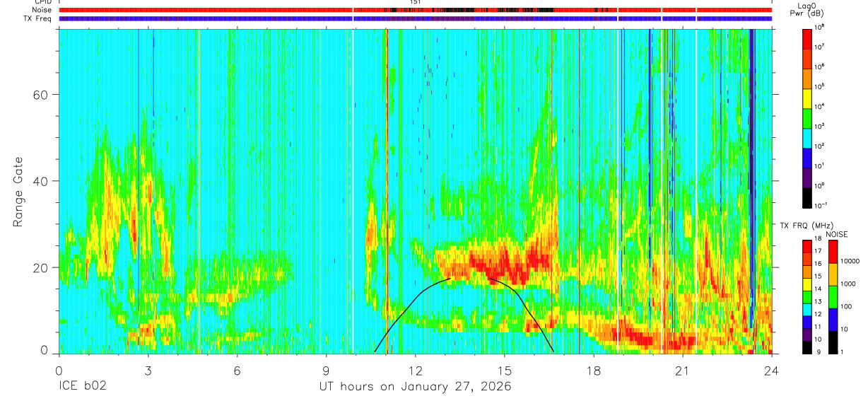Pick the cyan segment of TX FRQ colorbar
The height and width of the screenshot is (401, 868).
pos(807,310)
